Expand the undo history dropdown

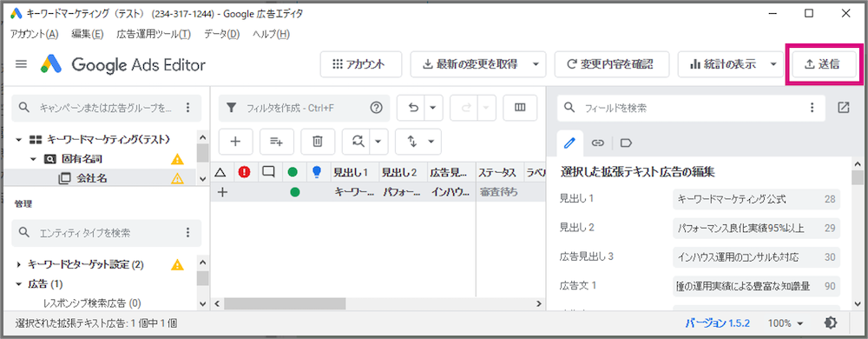(x=433, y=108)
